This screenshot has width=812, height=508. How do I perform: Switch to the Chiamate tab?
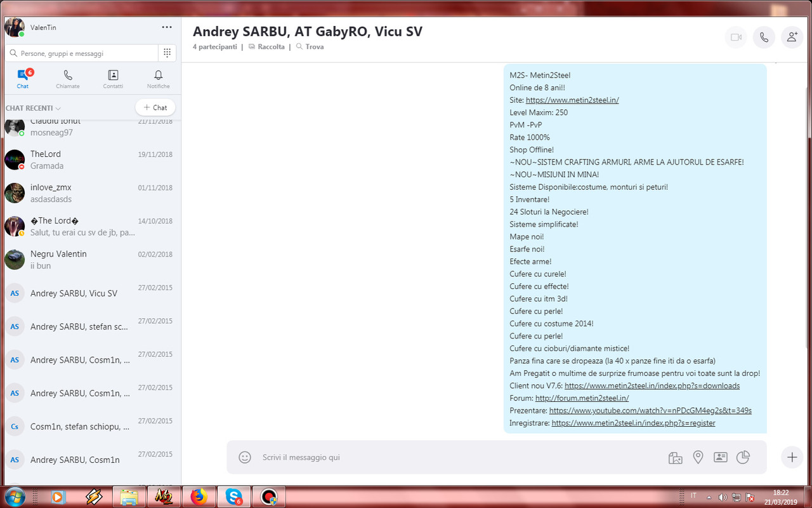tap(68, 79)
